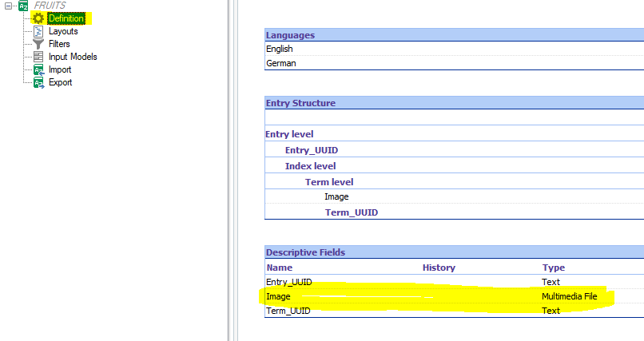Select Input Models in the tree
This screenshot has width=644, height=341.
[73, 57]
